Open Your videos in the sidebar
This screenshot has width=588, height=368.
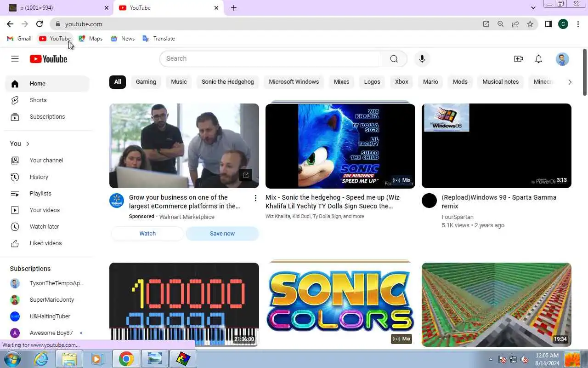tap(47, 210)
